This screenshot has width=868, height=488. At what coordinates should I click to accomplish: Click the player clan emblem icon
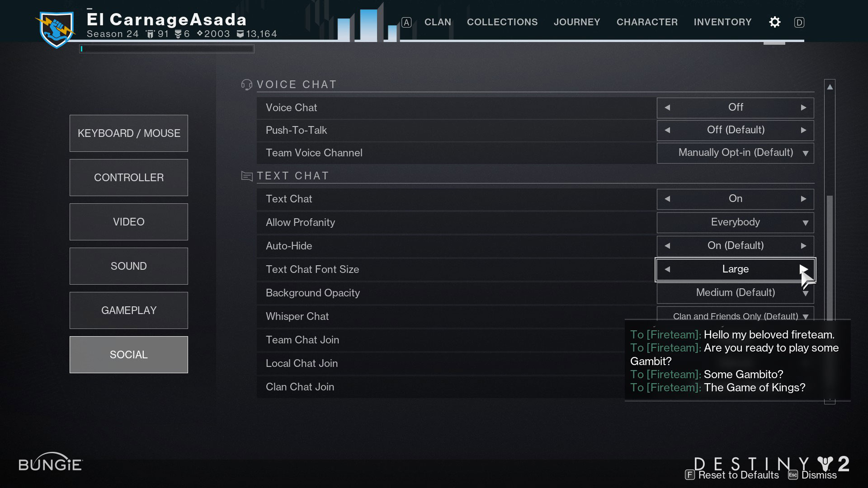pyautogui.click(x=56, y=25)
